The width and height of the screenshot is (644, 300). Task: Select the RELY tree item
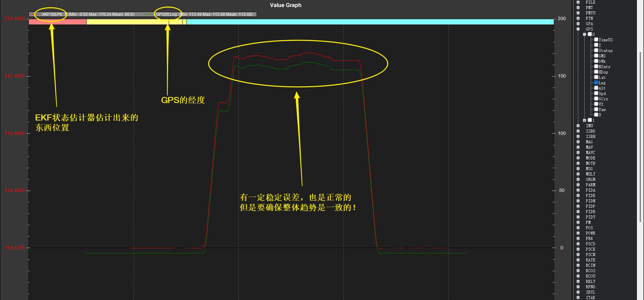[x=590, y=282]
